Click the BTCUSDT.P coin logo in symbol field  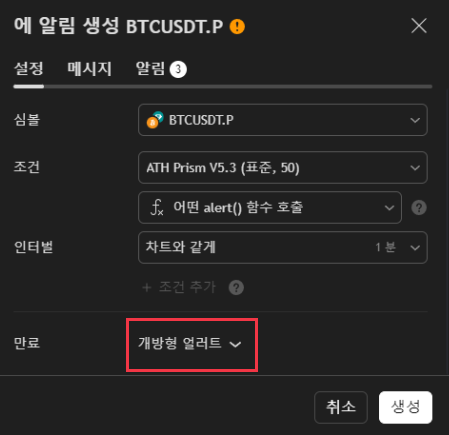point(155,120)
